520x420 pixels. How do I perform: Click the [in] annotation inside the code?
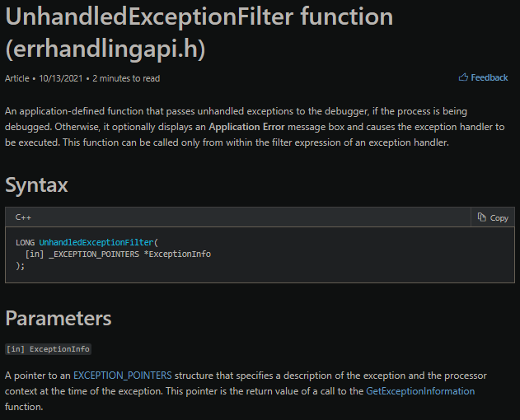[35, 254]
